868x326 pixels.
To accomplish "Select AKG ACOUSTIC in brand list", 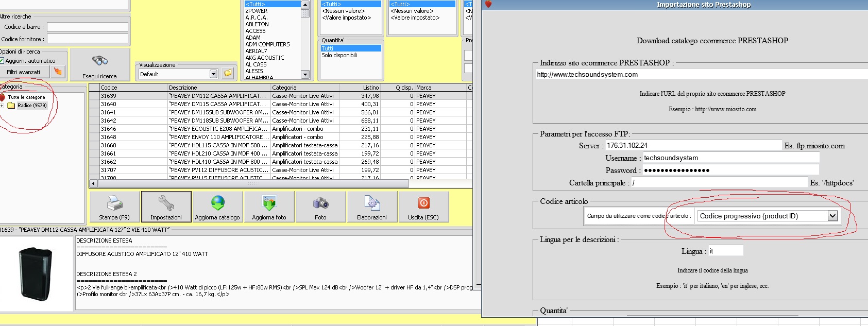I will pyautogui.click(x=265, y=58).
